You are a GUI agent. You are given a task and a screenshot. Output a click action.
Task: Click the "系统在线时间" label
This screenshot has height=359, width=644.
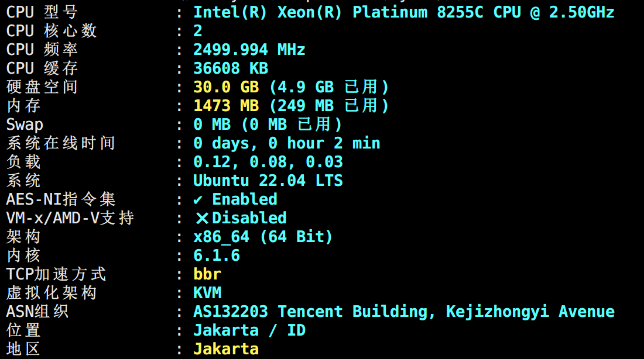pos(61,143)
